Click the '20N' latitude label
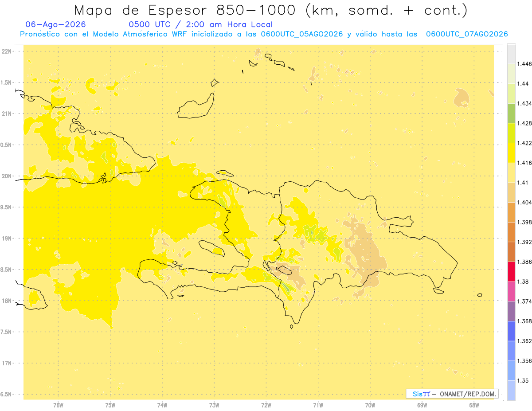This screenshot has width=532, height=411. click(7, 176)
